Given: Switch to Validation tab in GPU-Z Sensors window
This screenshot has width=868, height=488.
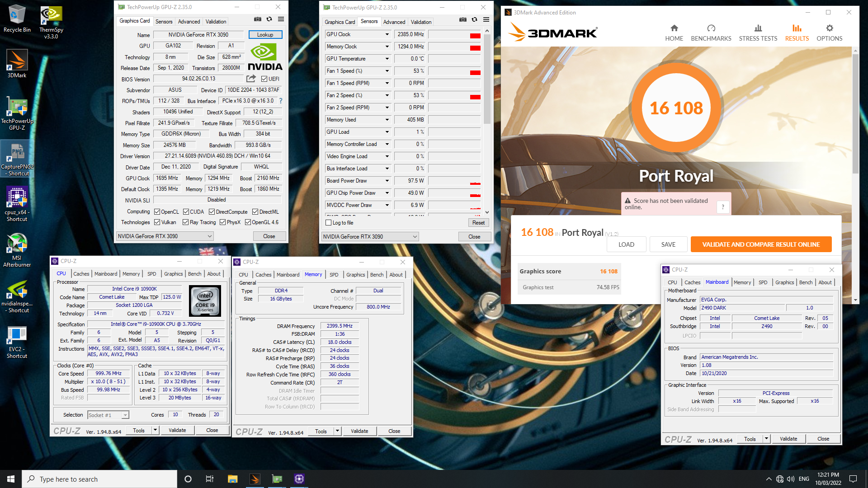Looking at the screenshot, I should tap(421, 22).
